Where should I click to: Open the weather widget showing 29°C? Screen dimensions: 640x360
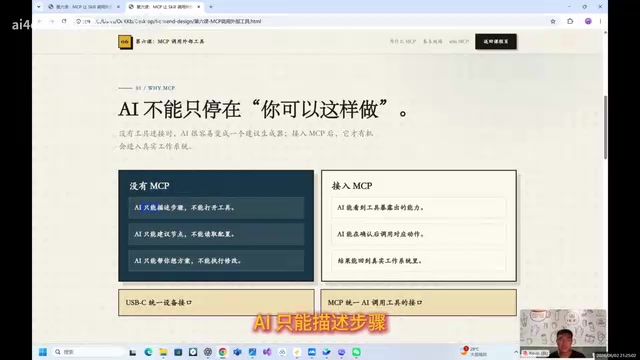coord(474,352)
